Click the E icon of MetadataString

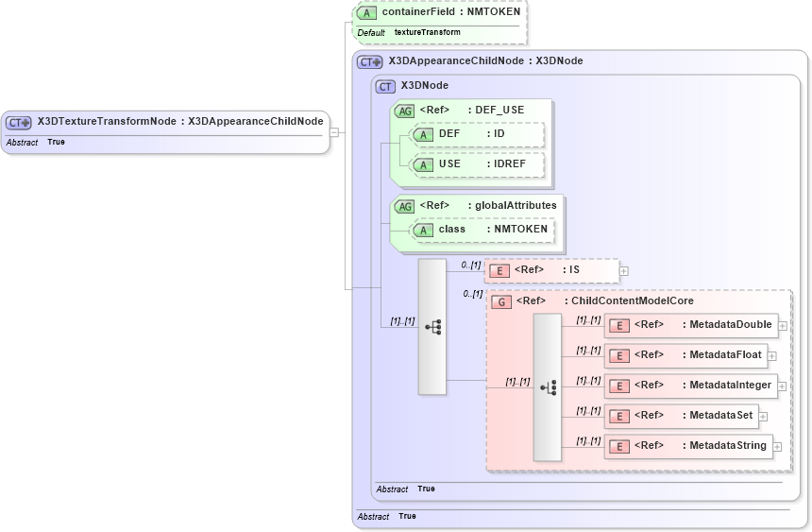click(x=619, y=446)
